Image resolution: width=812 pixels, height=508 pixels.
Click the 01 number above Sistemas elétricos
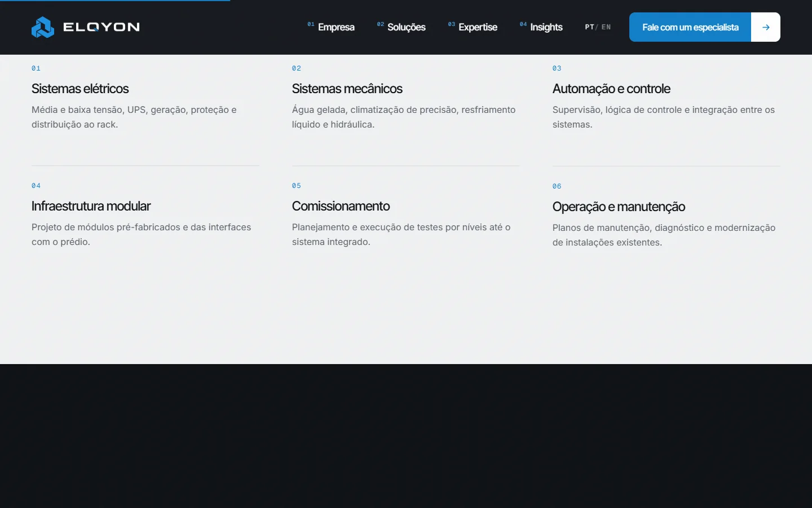[x=36, y=68]
